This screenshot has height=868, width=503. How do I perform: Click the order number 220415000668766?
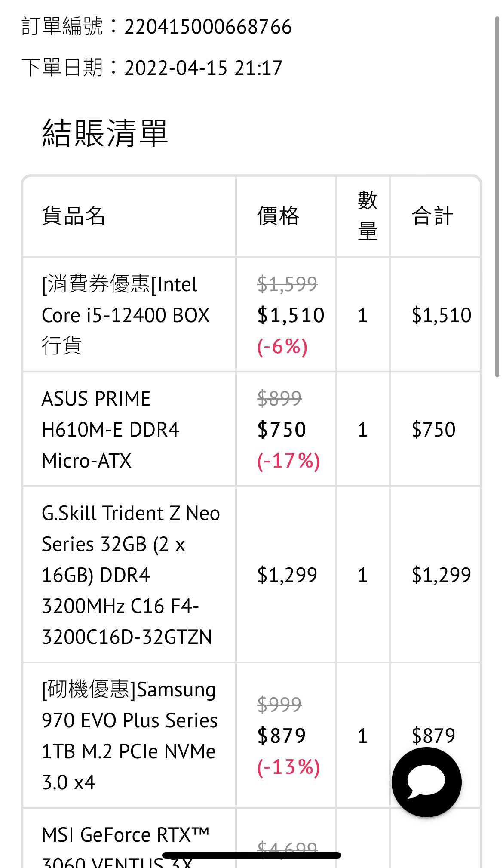pyautogui.click(x=208, y=27)
